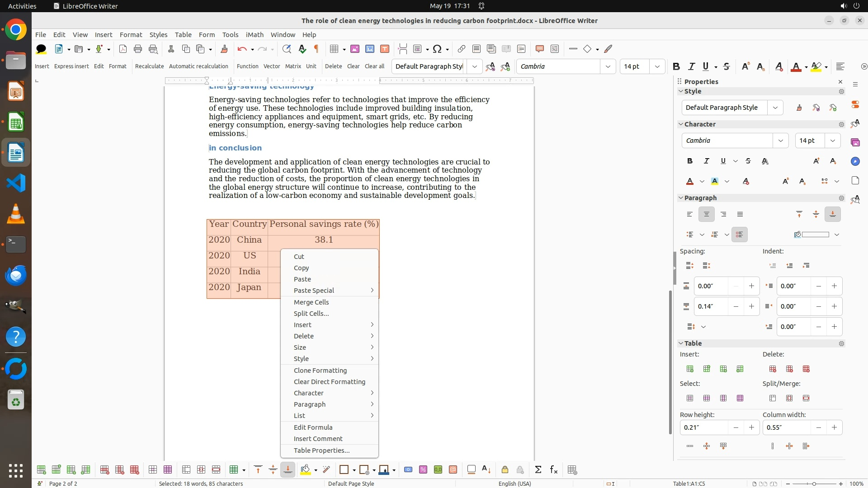
Task: Click the Protect Cells lock icon
Action: 505,470
